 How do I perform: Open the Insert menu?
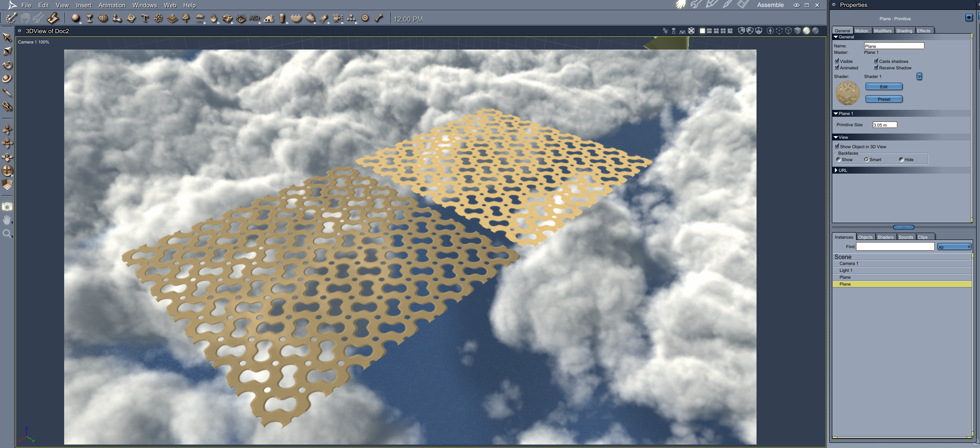tap(84, 5)
